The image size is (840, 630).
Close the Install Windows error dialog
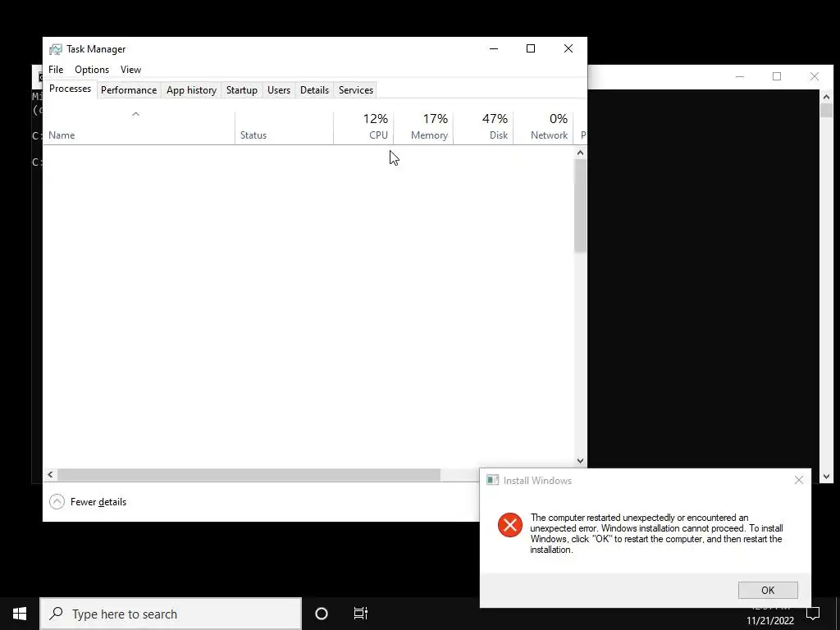point(799,480)
